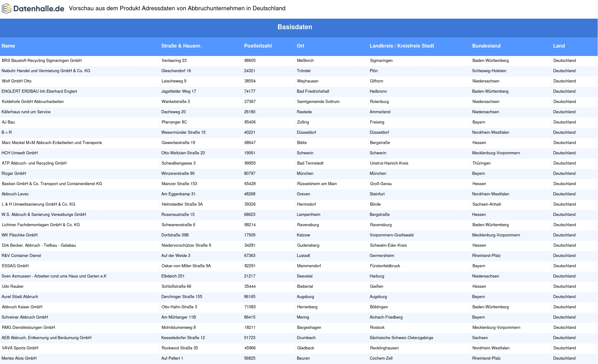The image size is (598, 364).
Task: Click the Abbruch-Levec name cell
Action: point(15,194)
